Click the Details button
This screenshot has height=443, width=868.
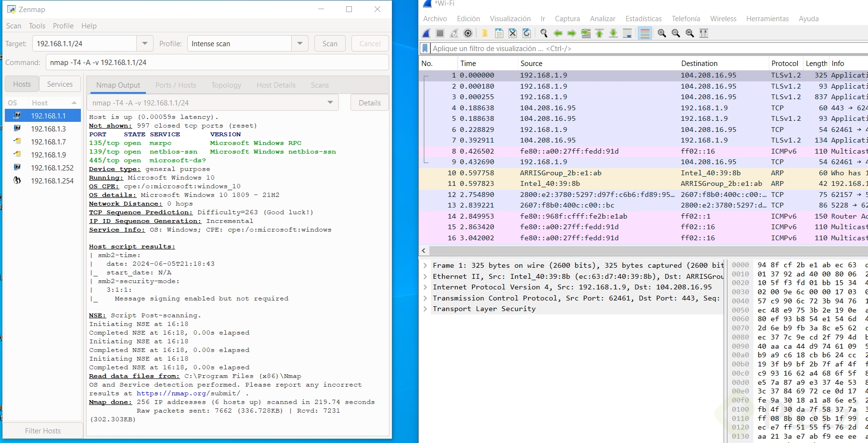[x=369, y=103]
